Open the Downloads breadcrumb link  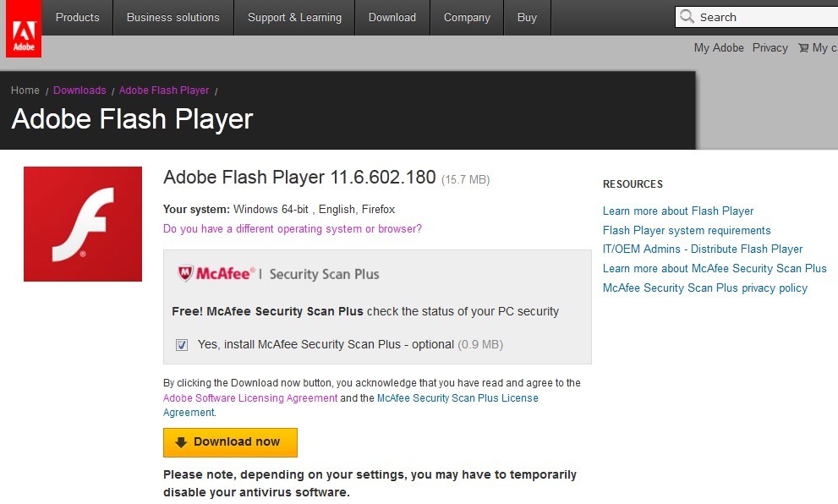[x=79, y=90]
